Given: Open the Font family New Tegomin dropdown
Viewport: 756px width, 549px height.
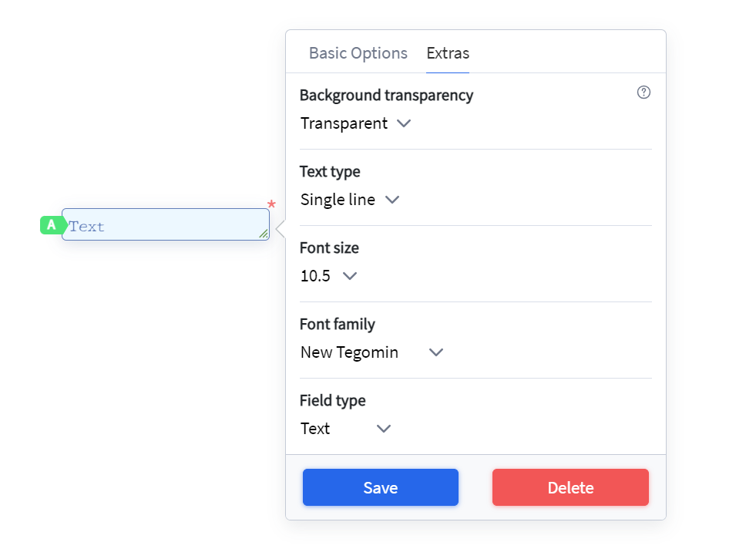Looking at the screenshot, I should [x=371, y=352].
